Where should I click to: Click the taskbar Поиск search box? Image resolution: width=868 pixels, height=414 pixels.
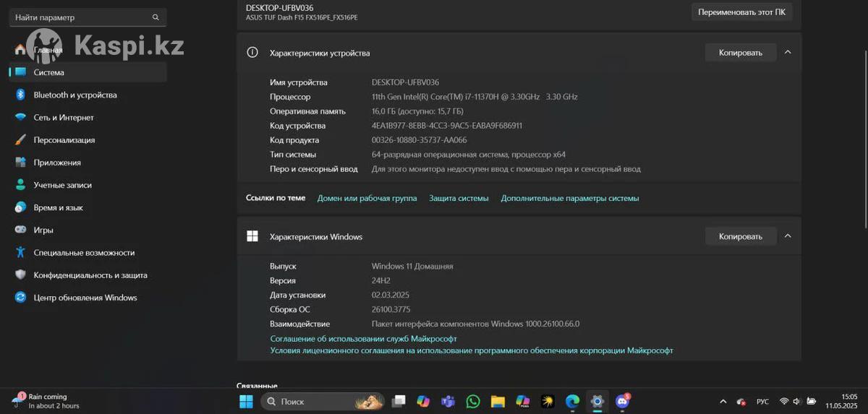323,401
